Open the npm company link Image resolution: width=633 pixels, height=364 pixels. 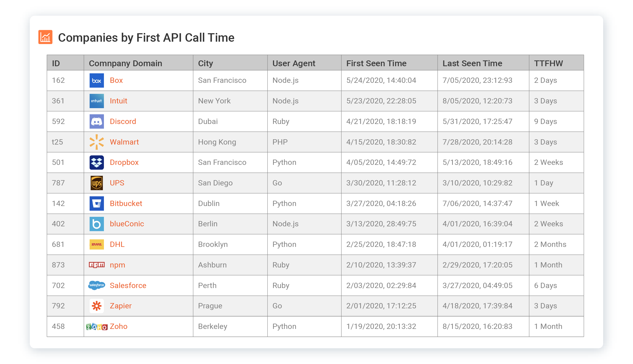pyautogui.click(x=117, y=265)
